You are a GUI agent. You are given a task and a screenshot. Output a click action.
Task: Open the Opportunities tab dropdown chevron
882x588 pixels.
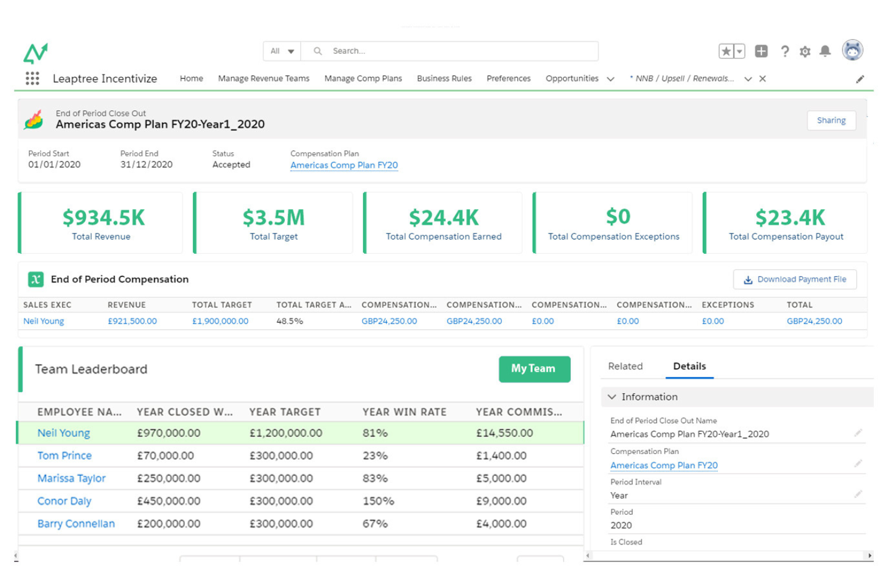(611, 79)
